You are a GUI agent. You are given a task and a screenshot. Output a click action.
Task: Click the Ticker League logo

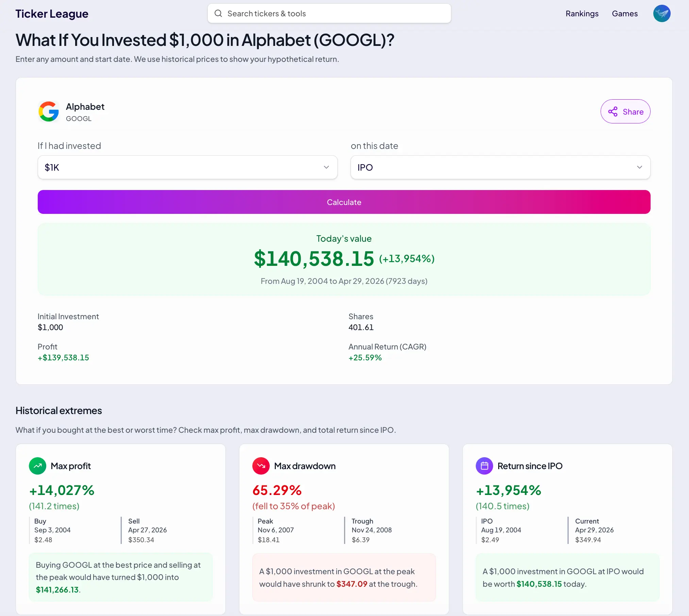(52, 14)
